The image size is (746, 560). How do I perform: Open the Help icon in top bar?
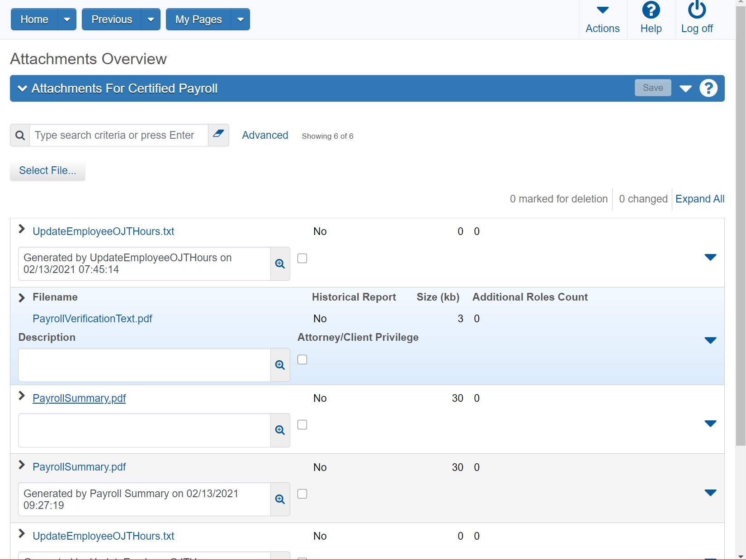(x=651, y=10)
